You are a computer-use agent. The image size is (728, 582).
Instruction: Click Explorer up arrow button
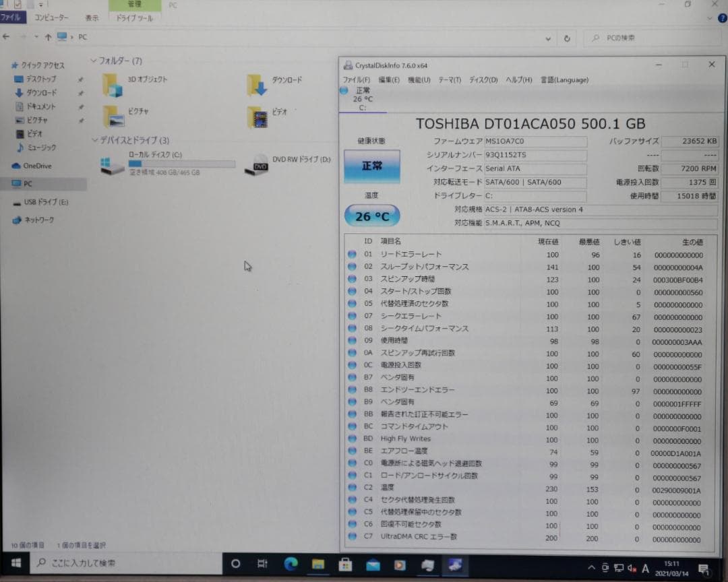49,37
